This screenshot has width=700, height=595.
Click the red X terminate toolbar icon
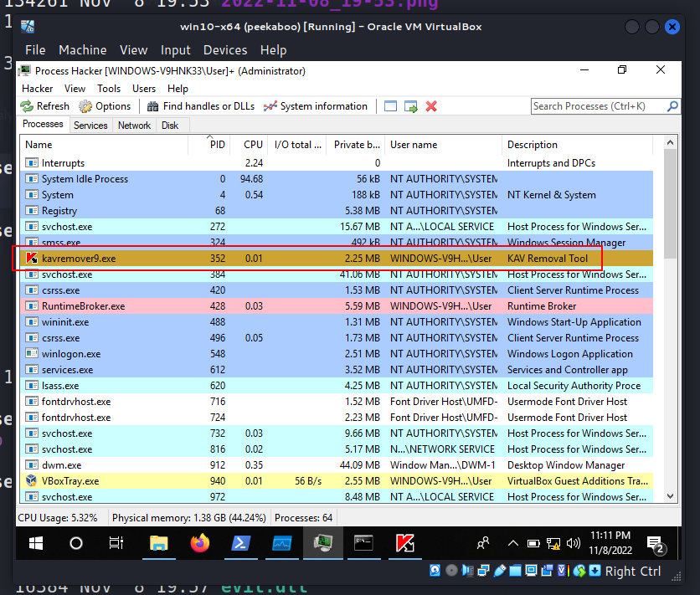(431, 106)
